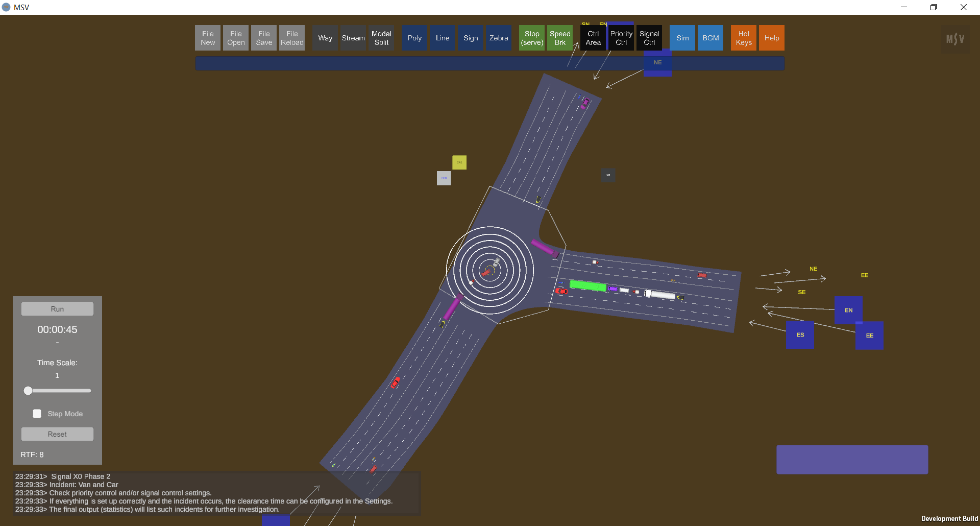Open Priority Ctrl settings
The height and width of the screenshot is (526, 980).
621,38
